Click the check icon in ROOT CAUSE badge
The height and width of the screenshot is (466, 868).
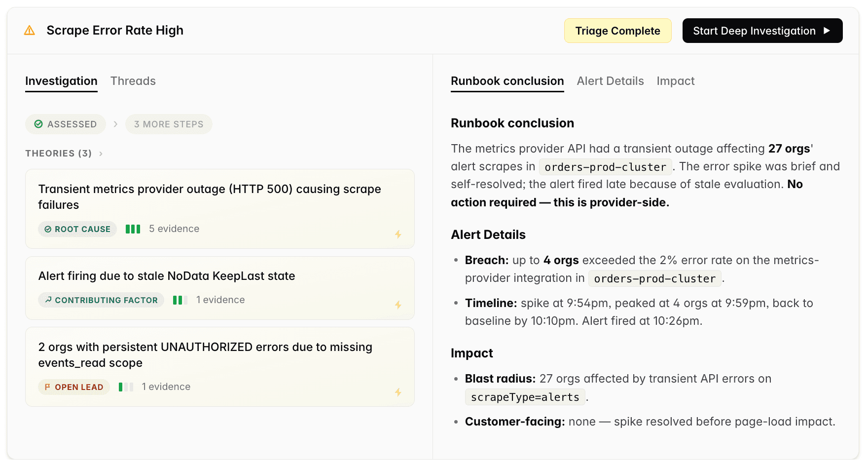48,229
